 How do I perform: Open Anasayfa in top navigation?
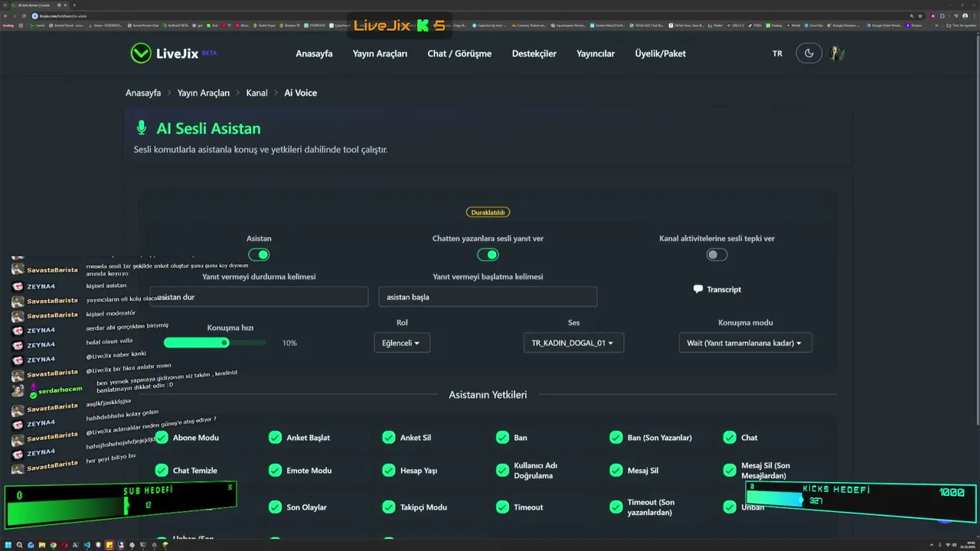click(x=314, y=54)
